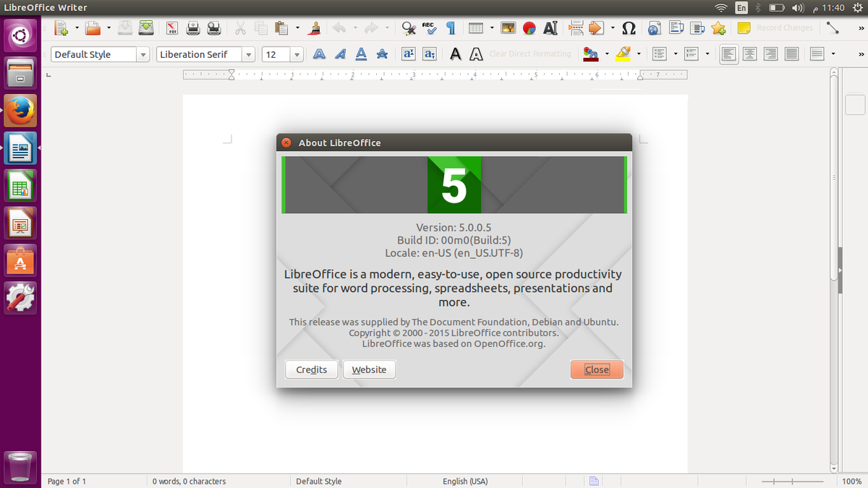
Task: Click the bullet list icon
Action: click(x=659, y=54)
